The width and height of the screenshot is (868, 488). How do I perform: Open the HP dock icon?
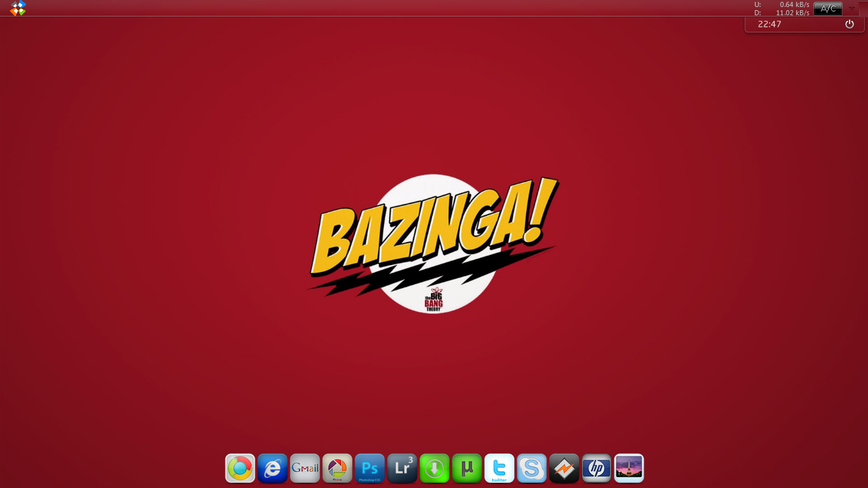597,468
